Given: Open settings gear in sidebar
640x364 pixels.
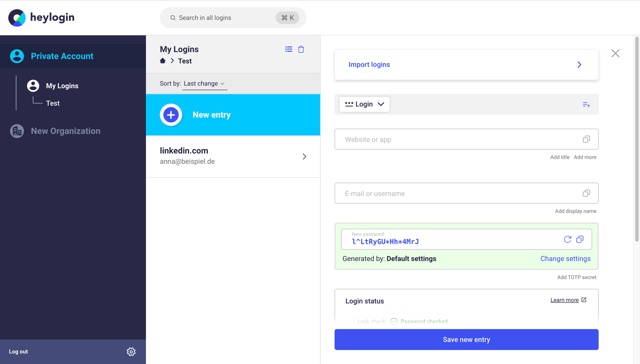Looking at the screenshot, I should click(131, 352).
